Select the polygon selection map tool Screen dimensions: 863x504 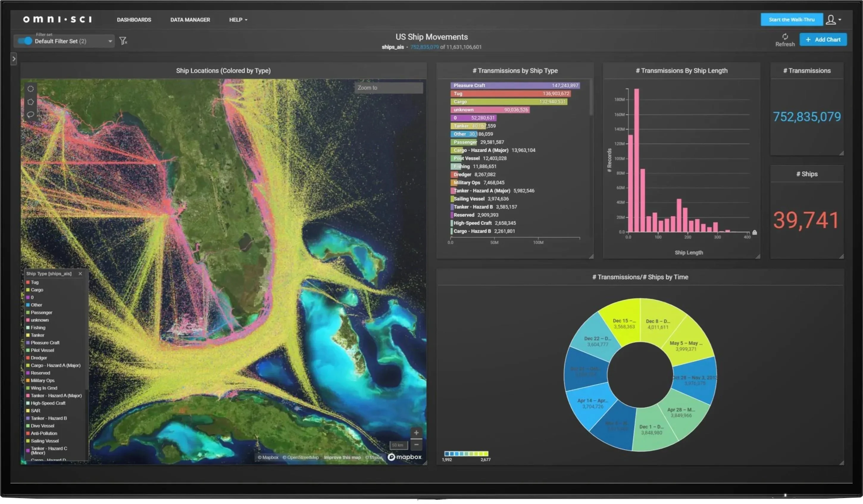(30, 102)
